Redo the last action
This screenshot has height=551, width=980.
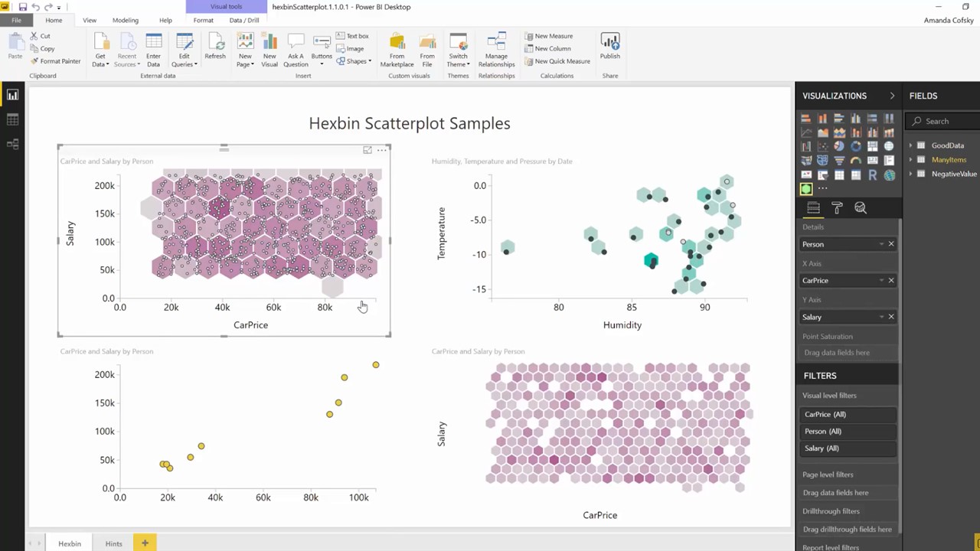pyautogui.click(x=47, y=7)
